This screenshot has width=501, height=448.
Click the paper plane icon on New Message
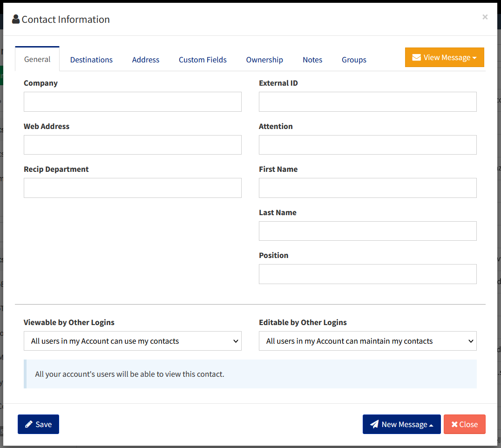click(x=375, y=424)
